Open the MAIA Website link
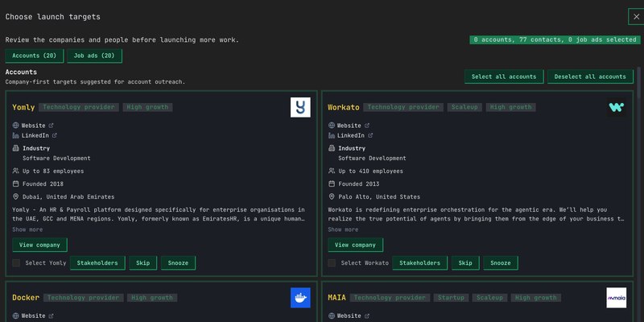644x322 pixels. tap(349, 316)
